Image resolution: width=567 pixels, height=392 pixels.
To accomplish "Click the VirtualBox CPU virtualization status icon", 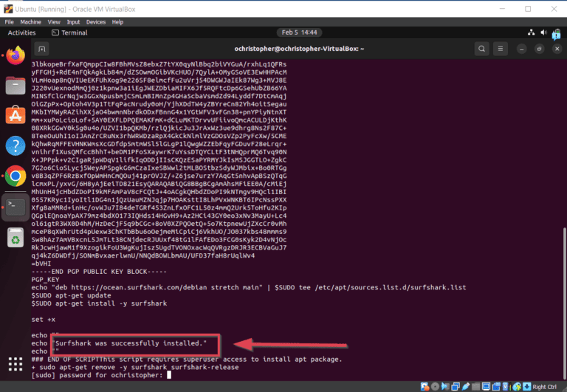I will point(506,387).
